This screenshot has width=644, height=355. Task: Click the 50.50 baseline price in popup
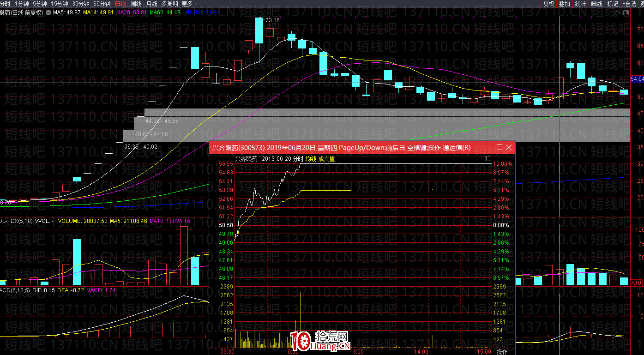[226, 225]
